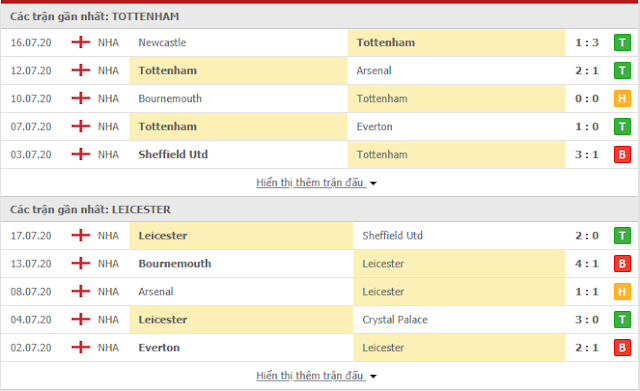Click Everton team name in the 02.07.20 row
Viewport: 640px width, 391px height.
[x=159, y=348]
